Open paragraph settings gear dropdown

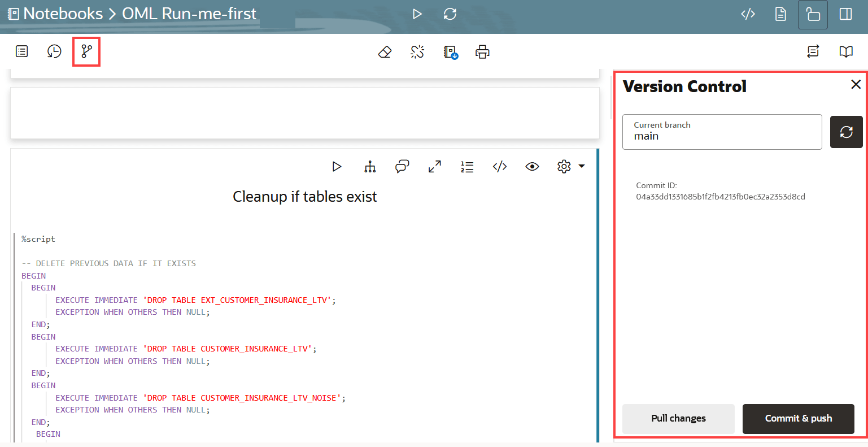point(570,167)
